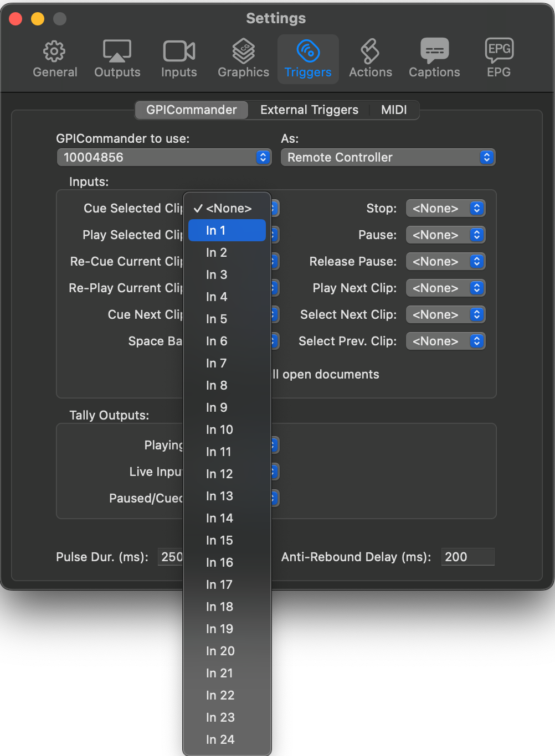Choose In 10 from the menu

click(x=227, y=429)
